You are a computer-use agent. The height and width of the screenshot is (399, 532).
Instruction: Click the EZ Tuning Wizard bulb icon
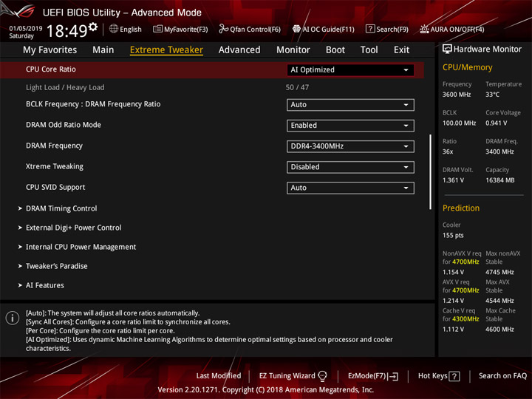pyautogui.click(x=322, y=376)
